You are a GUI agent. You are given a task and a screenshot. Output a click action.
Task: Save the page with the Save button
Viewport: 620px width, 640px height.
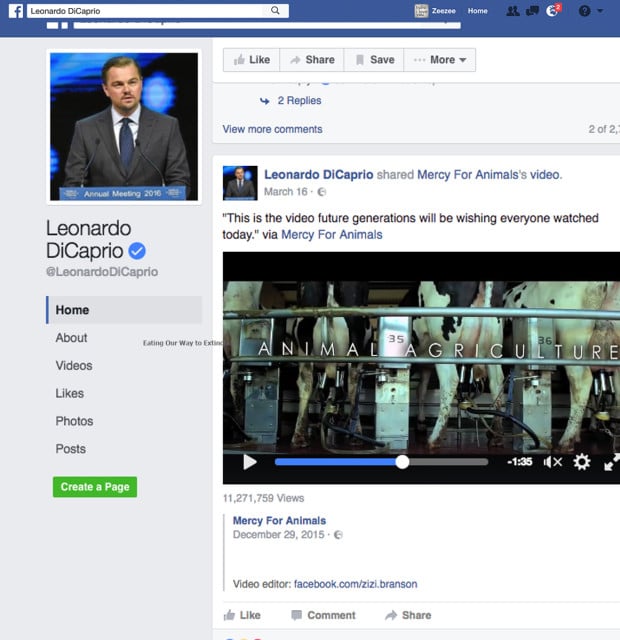point(374,60)
